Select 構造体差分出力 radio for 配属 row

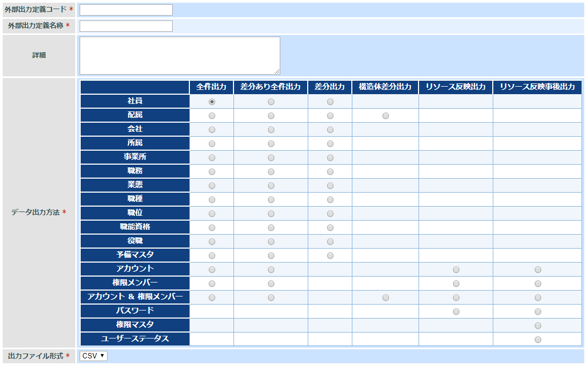(386, 116)
